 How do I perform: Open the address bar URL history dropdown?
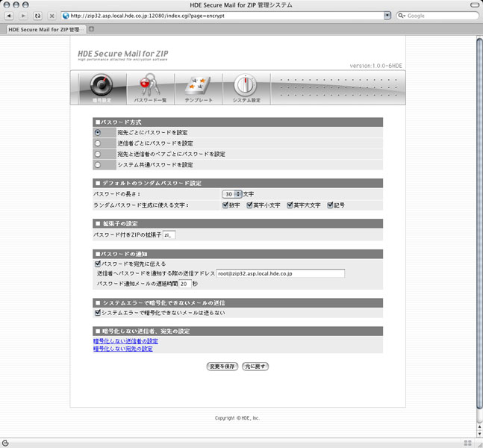[387, 16]
